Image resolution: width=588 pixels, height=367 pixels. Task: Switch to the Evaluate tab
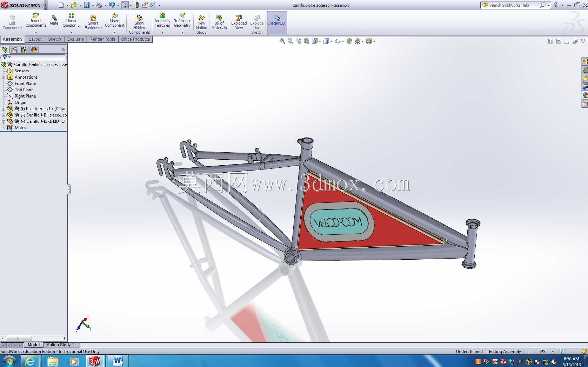point(75,39)
